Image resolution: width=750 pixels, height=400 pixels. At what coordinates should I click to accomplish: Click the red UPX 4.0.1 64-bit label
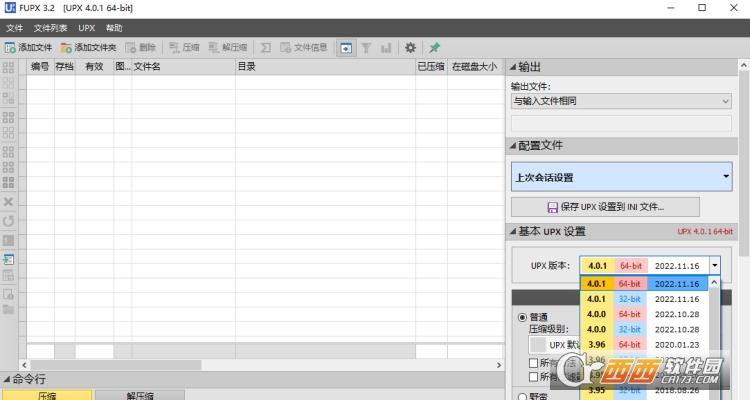[x=705, y=232]
